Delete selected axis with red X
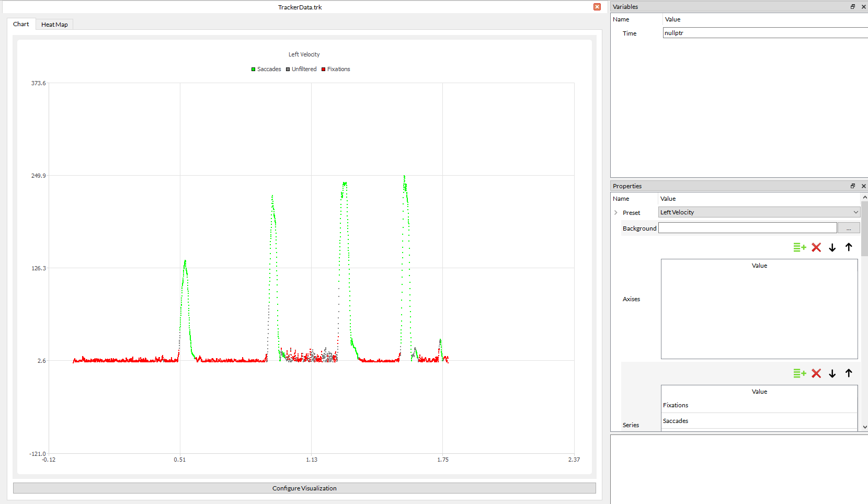Image resolution: width=868 pixels, height=504 pixels. tap(816, 247)
